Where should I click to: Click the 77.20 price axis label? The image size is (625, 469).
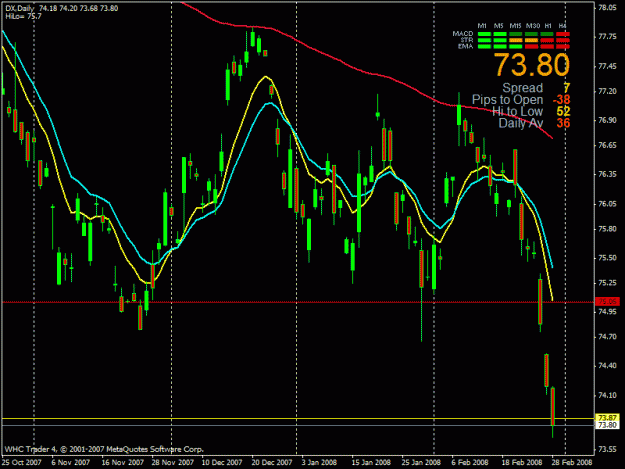coord(607,91)
